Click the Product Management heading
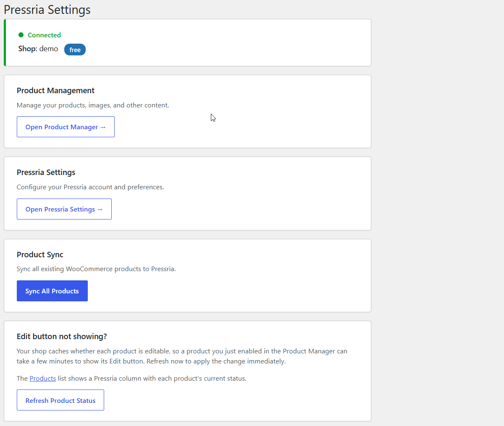The image size is (504, 426). (x=55, y=90)
